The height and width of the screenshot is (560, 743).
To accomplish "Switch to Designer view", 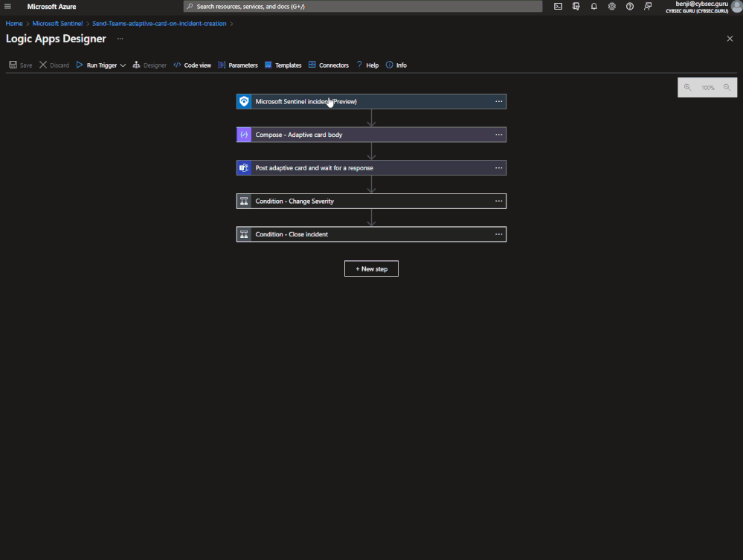I will [149, 65].
